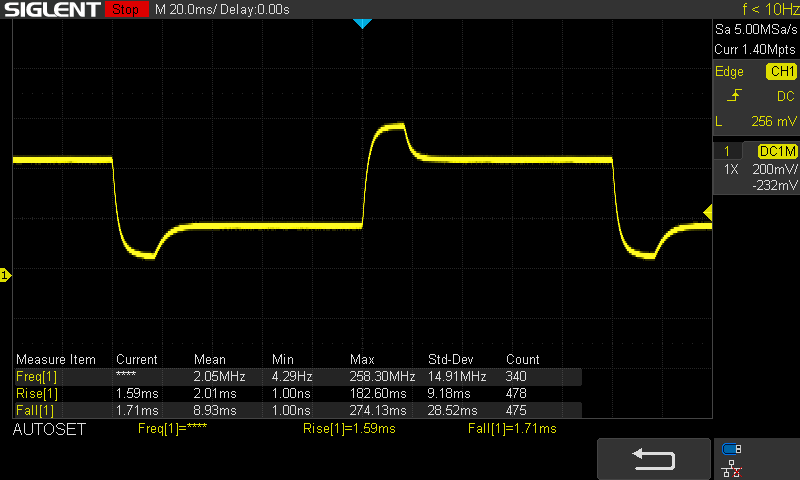Click the 274.13ms max fall value
The image size is (800, 480).
pos(378,410)
